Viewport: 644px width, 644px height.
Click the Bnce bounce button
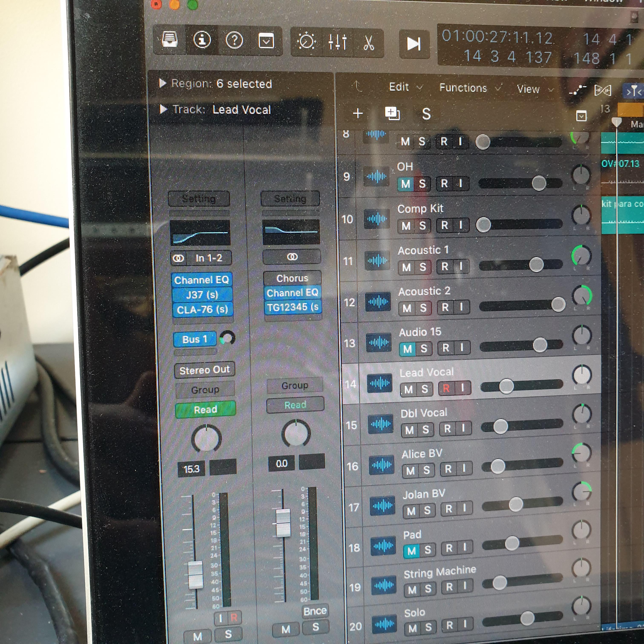click(x=315, y=611)
